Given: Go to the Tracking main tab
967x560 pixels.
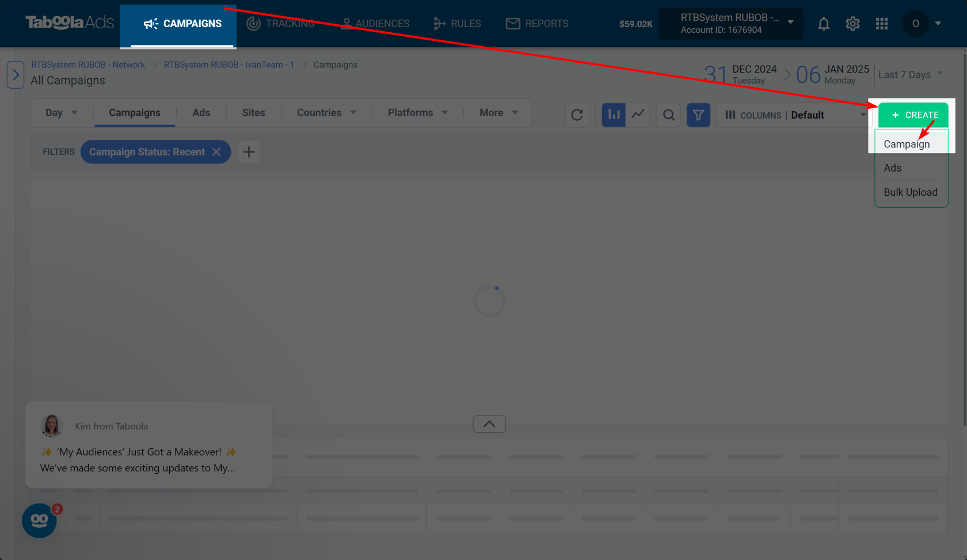Looking at the screenshot, I should click(281, 24).
